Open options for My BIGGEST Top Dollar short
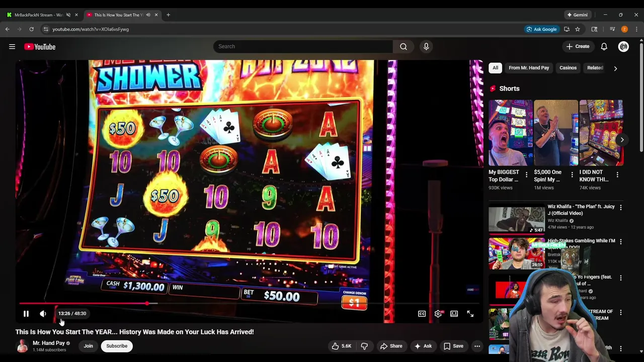 (x=526, y=175)
